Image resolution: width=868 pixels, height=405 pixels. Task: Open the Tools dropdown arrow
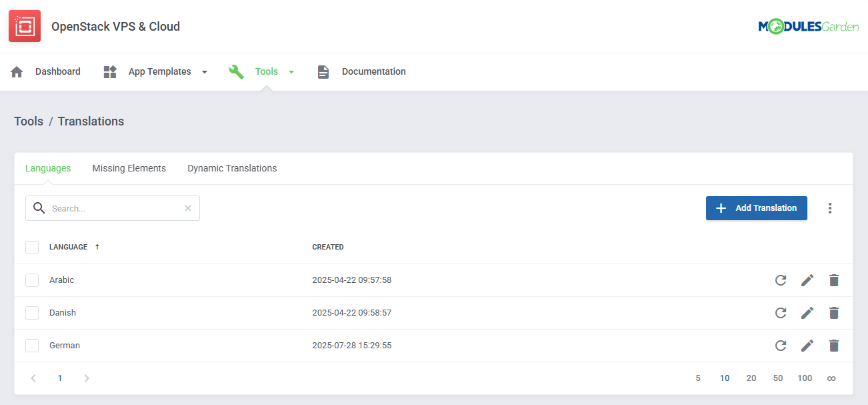click(x=291, y=72)
